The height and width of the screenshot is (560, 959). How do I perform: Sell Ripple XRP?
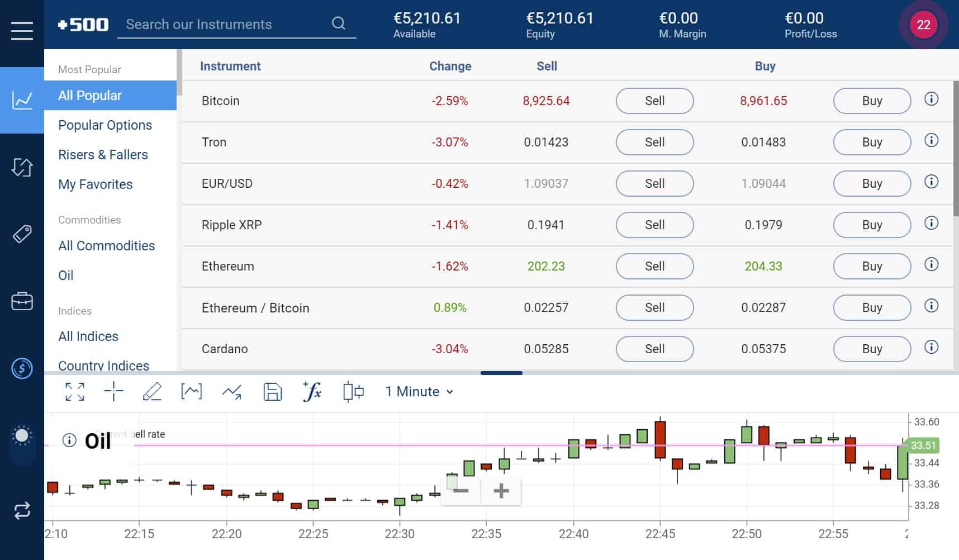[654, 225]
